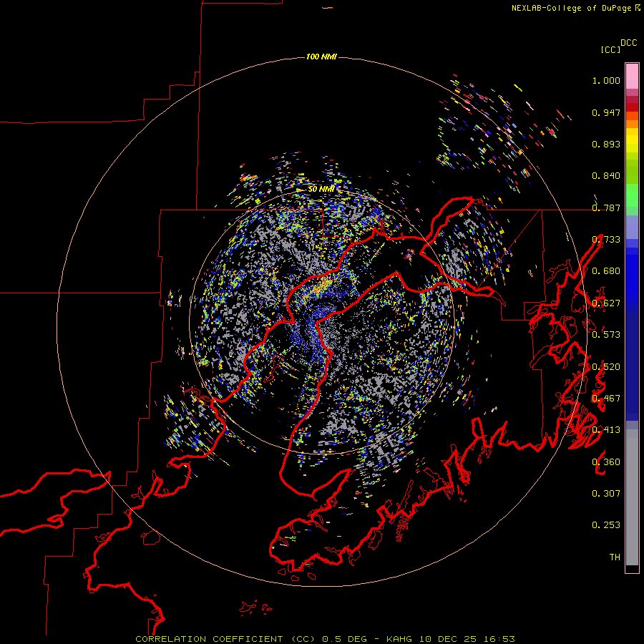
Task: Click the 0.947 scale value
Action: coord(606,112)
